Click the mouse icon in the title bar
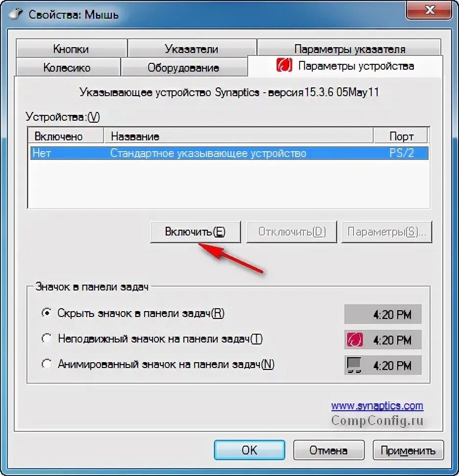The width and height of the screenshot is (459, 476). pyautogui.click(x=16, y=14)
